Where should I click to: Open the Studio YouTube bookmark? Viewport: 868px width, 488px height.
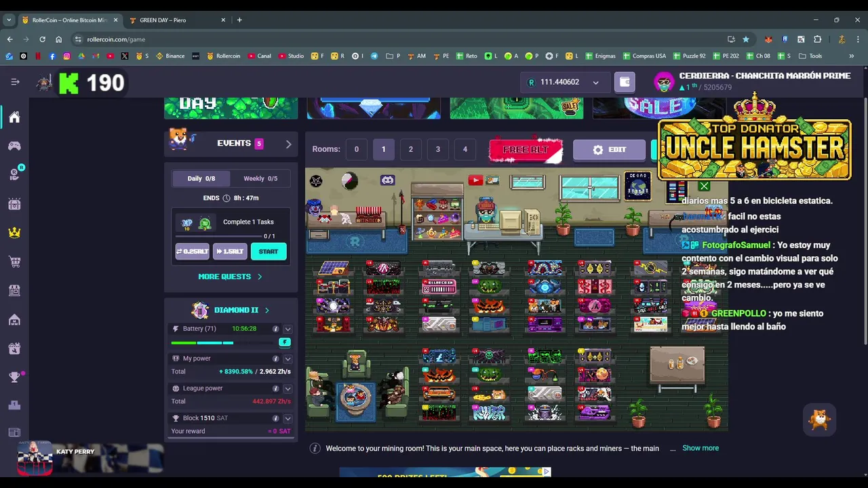[291, 56]
